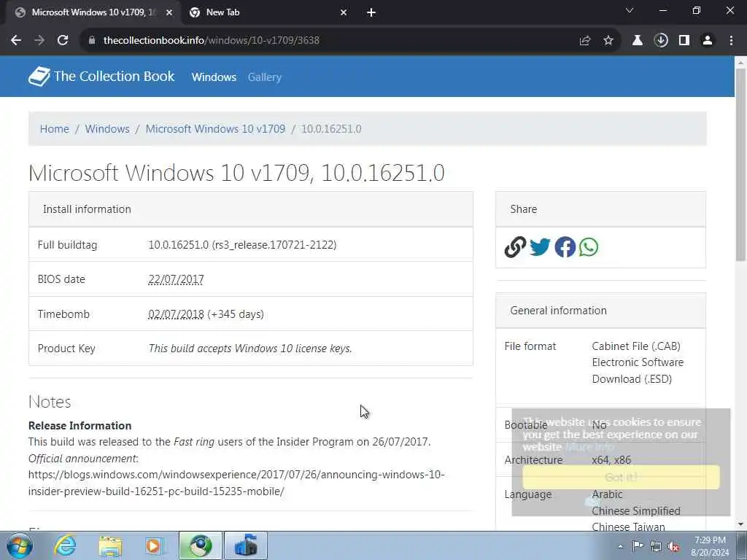The width and height of the screenshot is (747, 560).
Task: Open the More info cookie link
Action: (x=589, y=447)
